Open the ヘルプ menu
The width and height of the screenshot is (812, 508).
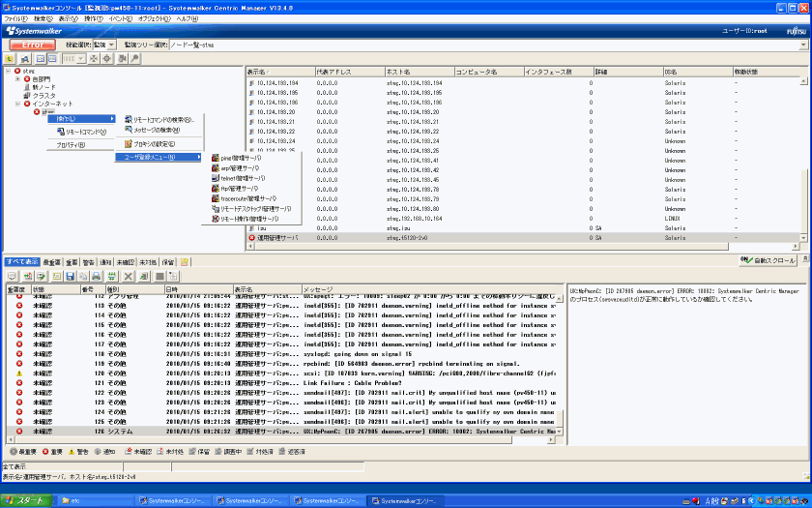187,18
